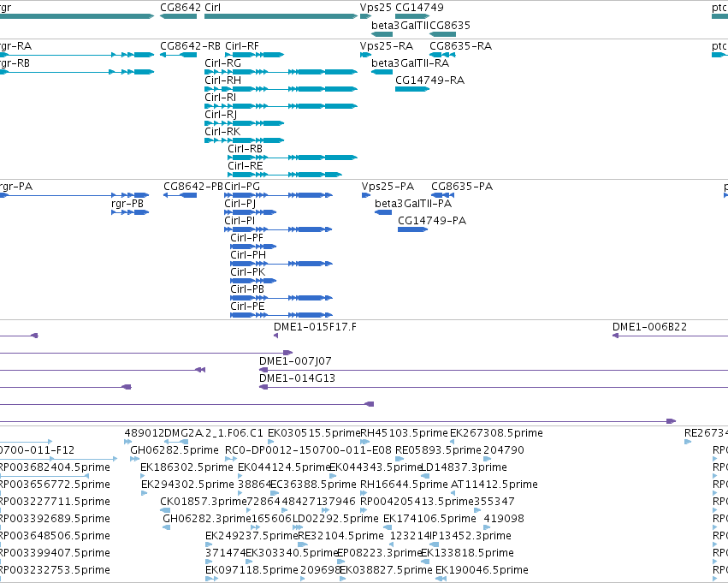Viewport: 728px width, 583px height.
Task: Open the CG14749-RA transcript label
Action: tap(430, 80)
